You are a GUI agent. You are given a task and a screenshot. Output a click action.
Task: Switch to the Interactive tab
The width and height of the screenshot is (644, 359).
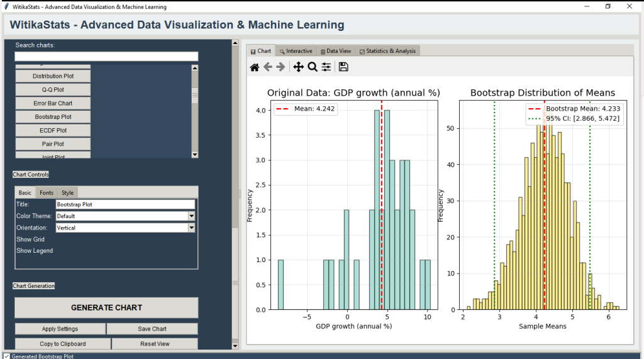pos(296,51)
